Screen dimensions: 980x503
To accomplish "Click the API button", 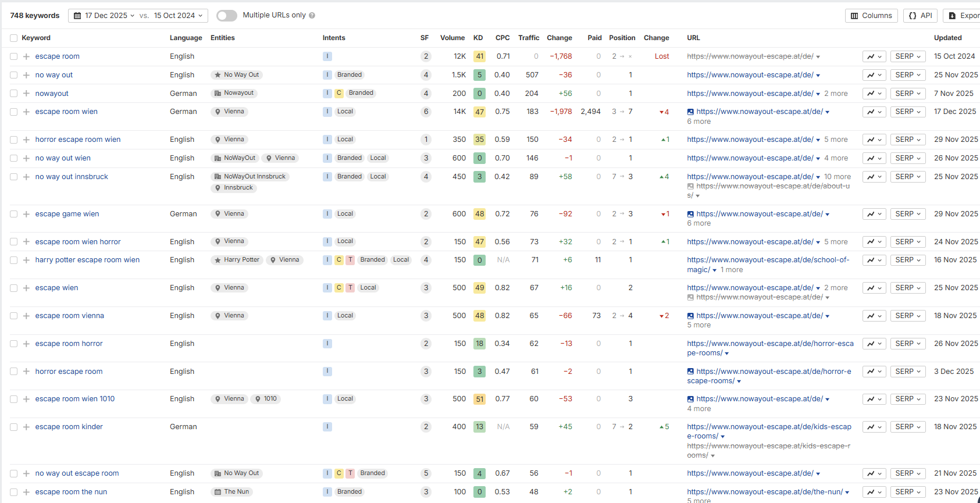I will (x=920, y=16).
